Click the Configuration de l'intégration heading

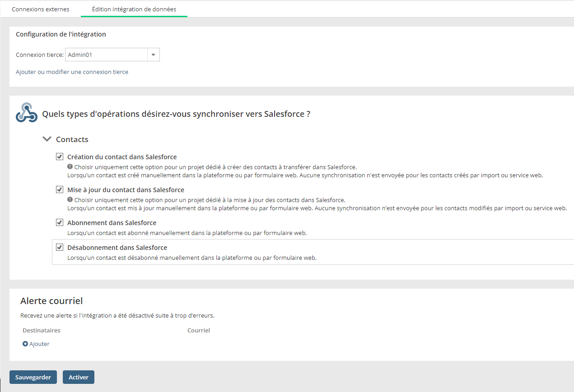pyautogui.click(x=61, y=34)
